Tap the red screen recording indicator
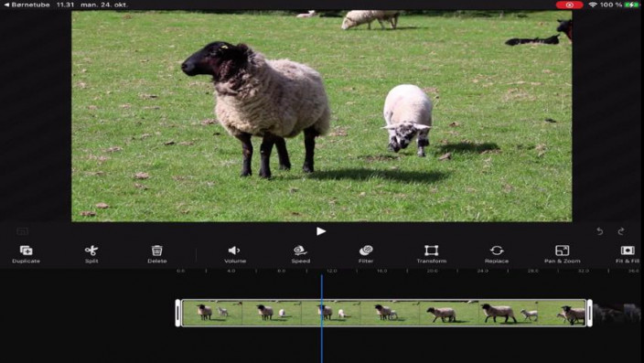This screenshot has height=363, width=644. coord(569,5)
